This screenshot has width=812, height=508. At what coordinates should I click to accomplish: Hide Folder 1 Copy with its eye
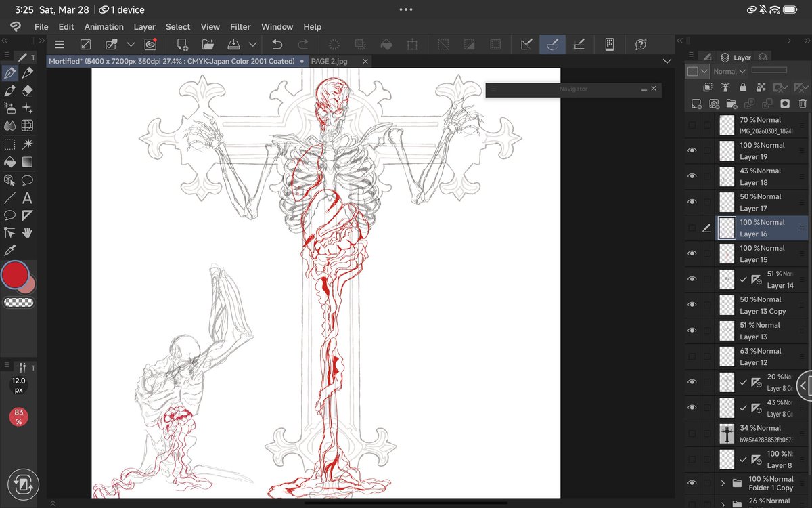(x=692, y=483)
